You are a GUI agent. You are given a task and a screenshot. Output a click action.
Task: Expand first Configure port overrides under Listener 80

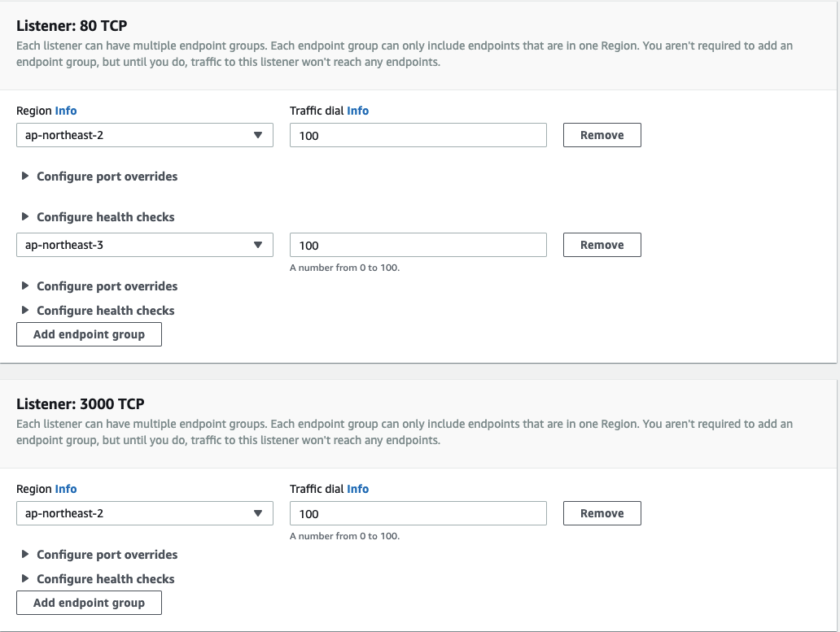(99, 176)
